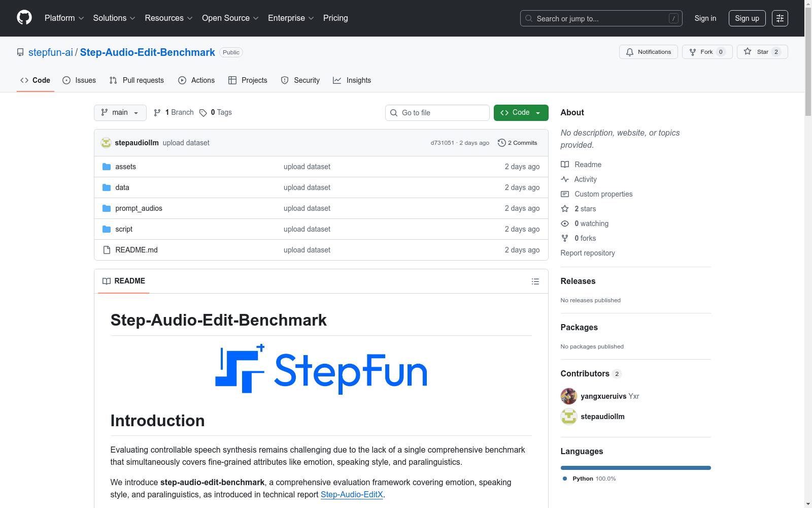Click the StepFun logo image

tap(321, 369)
